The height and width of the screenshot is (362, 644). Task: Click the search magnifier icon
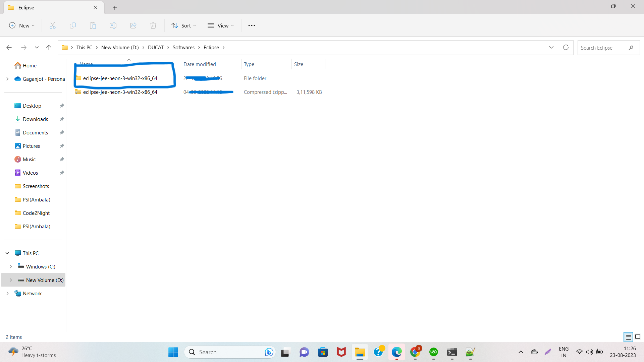tap(631, 48)
